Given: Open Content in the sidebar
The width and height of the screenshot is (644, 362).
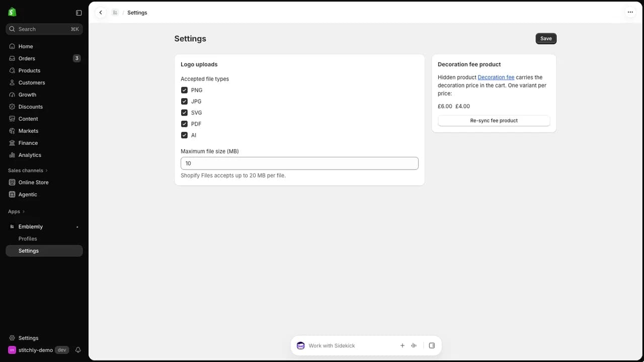Looking at the screenshot, I should click(44, 119).
